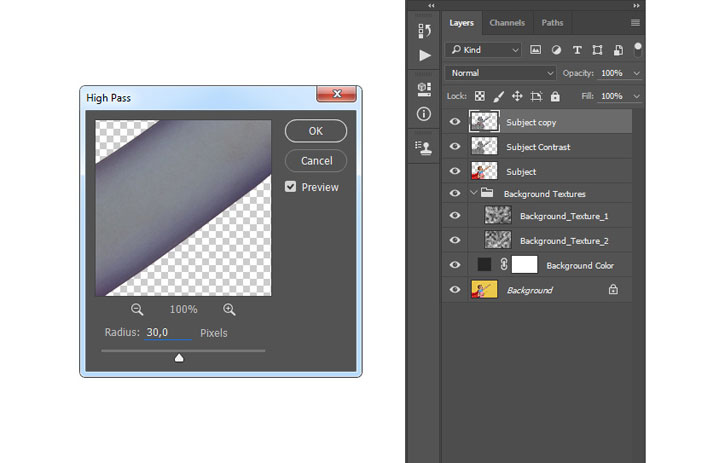Switch to the Channels tab
725x463 pixels.
coord(507,23)
